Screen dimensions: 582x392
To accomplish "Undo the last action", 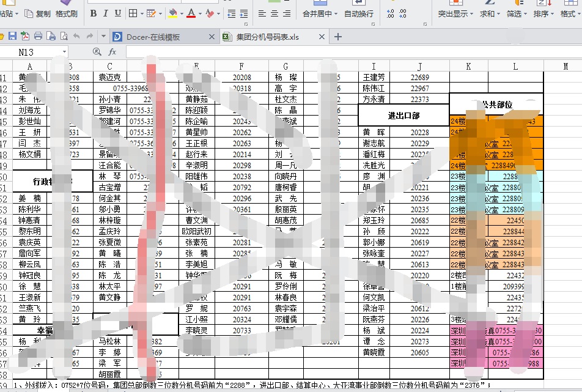I will point(76,36).
